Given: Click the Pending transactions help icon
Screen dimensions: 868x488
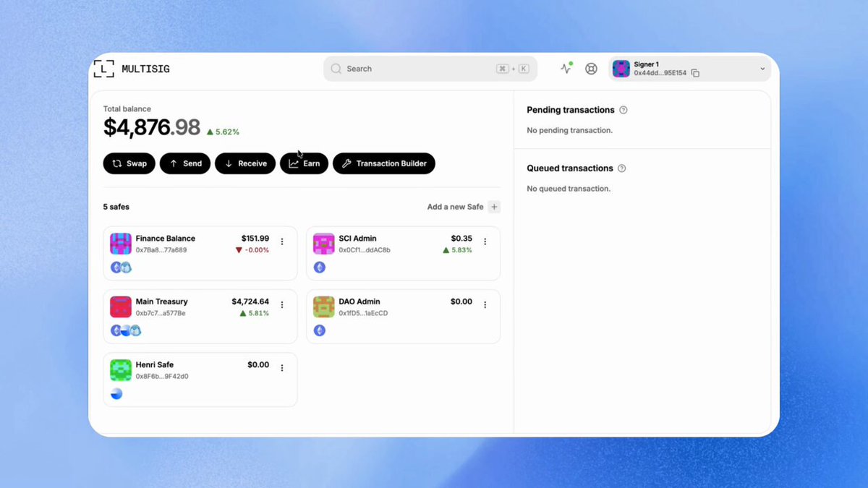Looking at the screenshot, I should pos(624,110).
